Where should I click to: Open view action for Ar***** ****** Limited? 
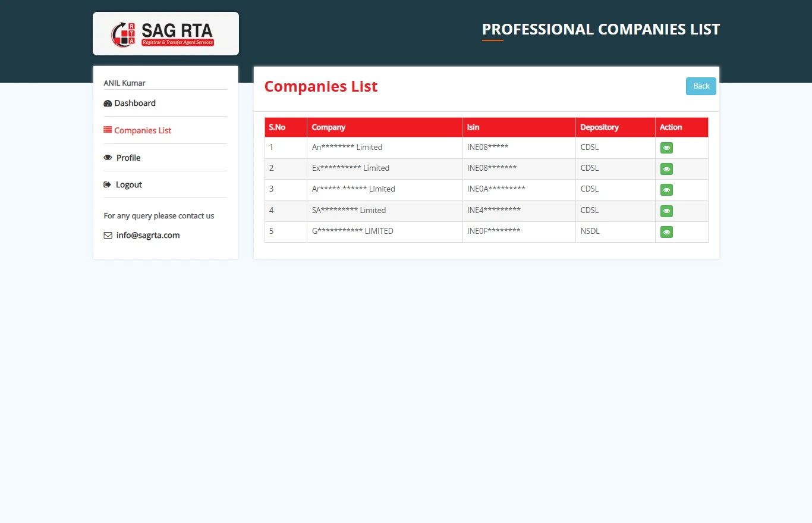pyautogui.click(x=666, y=190)
